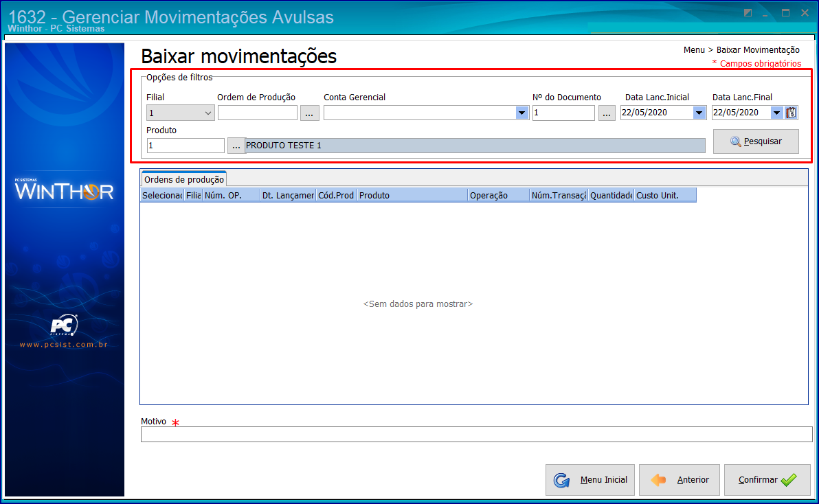Open calendar icon beside Data Lanc.Final

[791, 113]
